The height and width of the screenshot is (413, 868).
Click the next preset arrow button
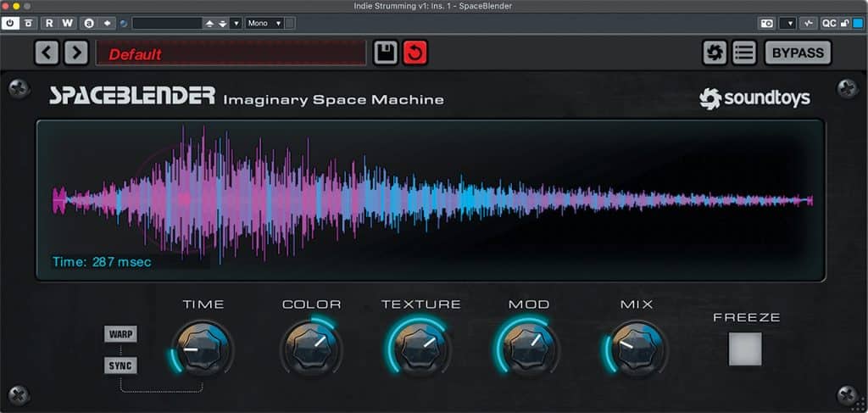point(76,53)
